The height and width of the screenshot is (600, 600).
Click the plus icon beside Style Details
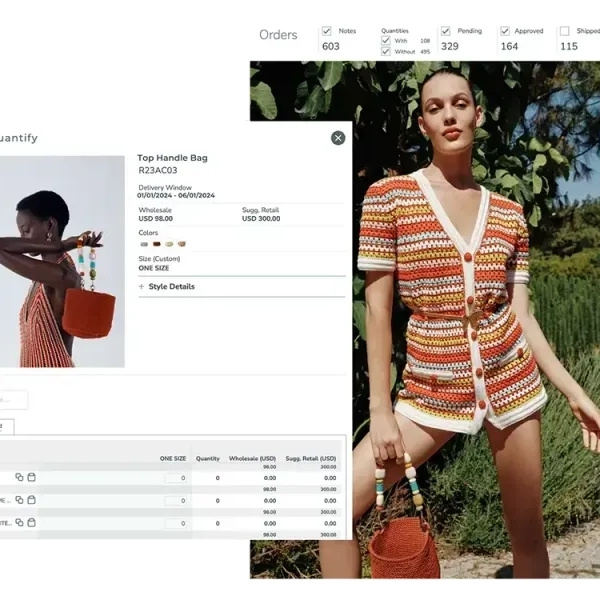click(x=141, y=287)
